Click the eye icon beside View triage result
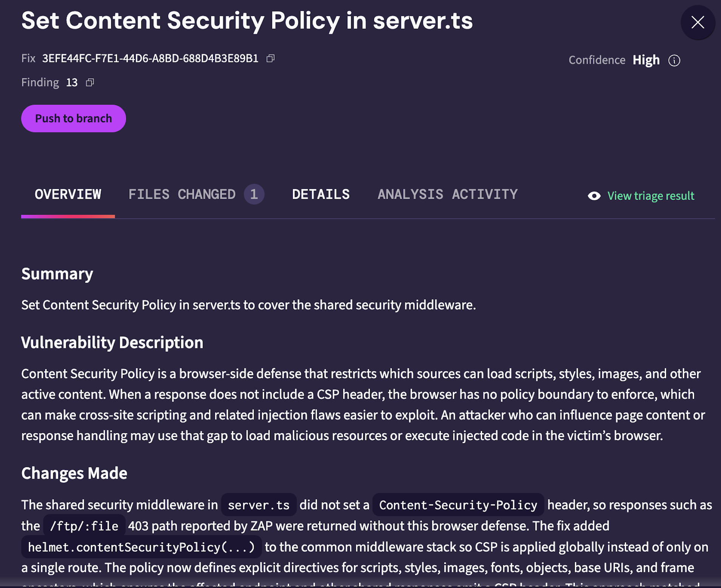Screen dimensions: 721x588 [x=594, y=196]
